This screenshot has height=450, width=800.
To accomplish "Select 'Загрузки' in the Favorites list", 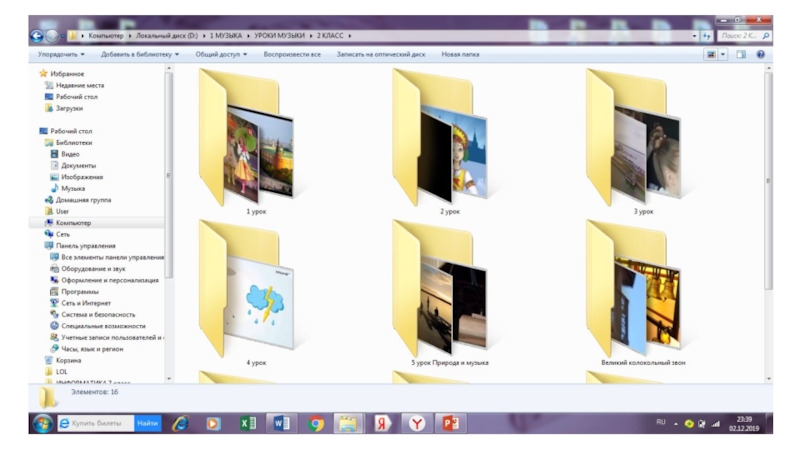I will [69, 108].
